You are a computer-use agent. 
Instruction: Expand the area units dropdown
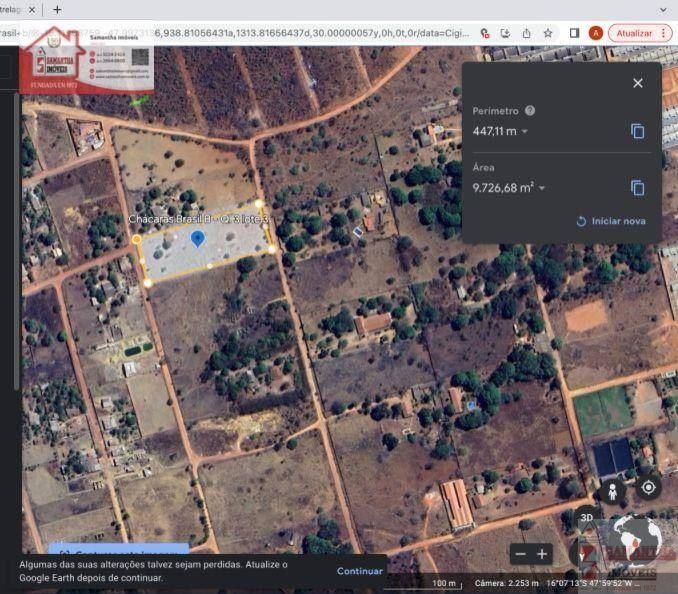(542, 188)
